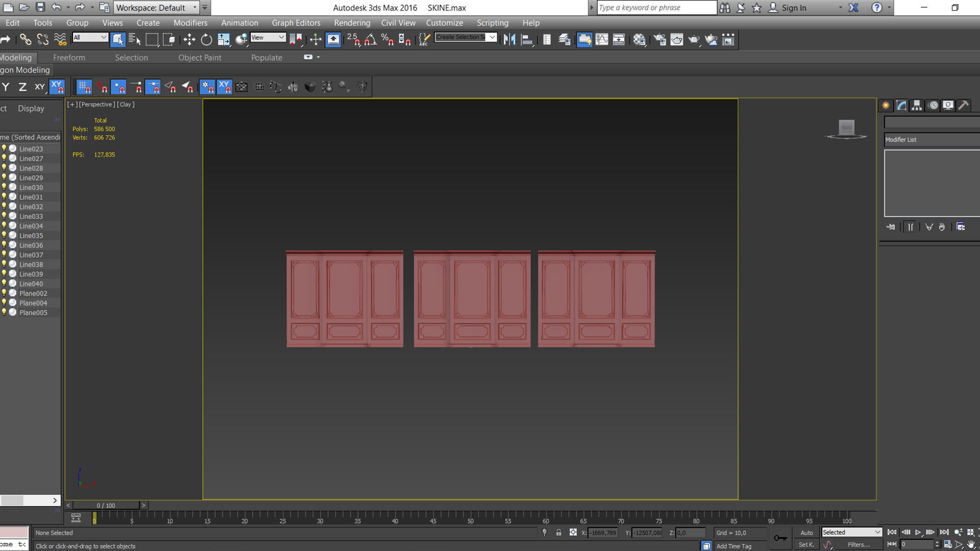Select the Select and Rotate tool
This screenshot has width=980, height=551.
pyautogui.click(x=206, y=39)
